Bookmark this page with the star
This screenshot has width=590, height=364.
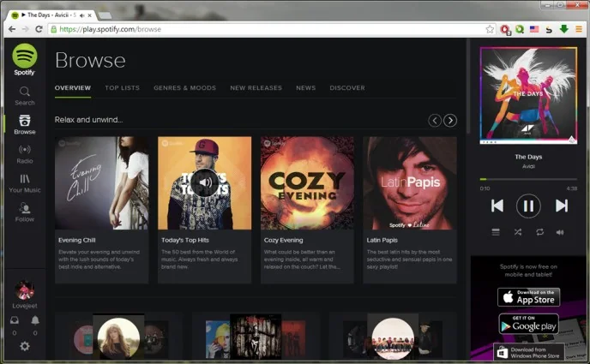(490, 29)
